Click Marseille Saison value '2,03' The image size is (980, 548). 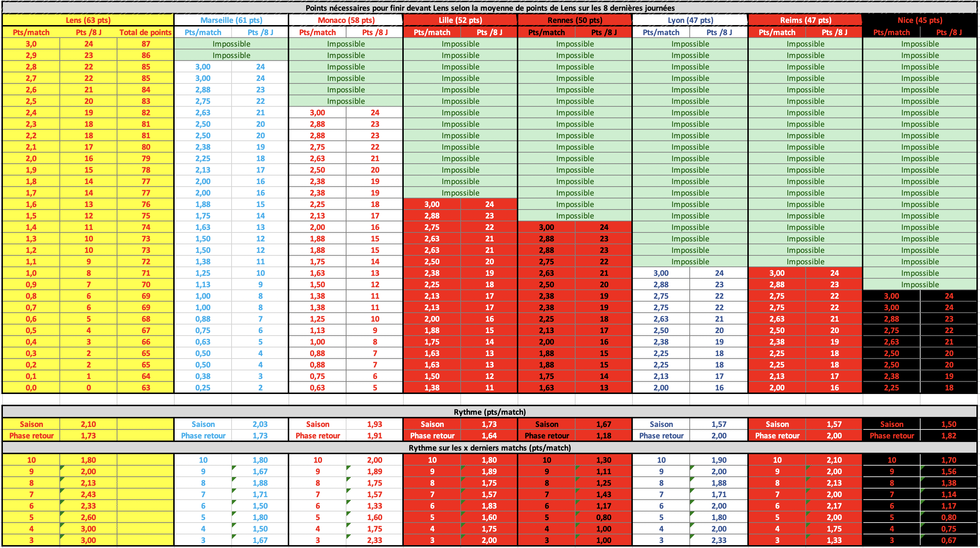coord(260,424)
